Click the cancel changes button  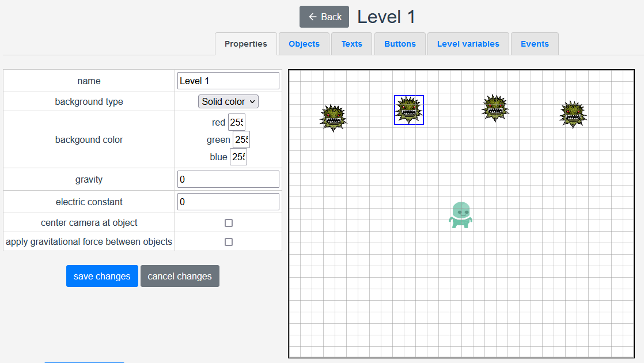coord(180,276)
